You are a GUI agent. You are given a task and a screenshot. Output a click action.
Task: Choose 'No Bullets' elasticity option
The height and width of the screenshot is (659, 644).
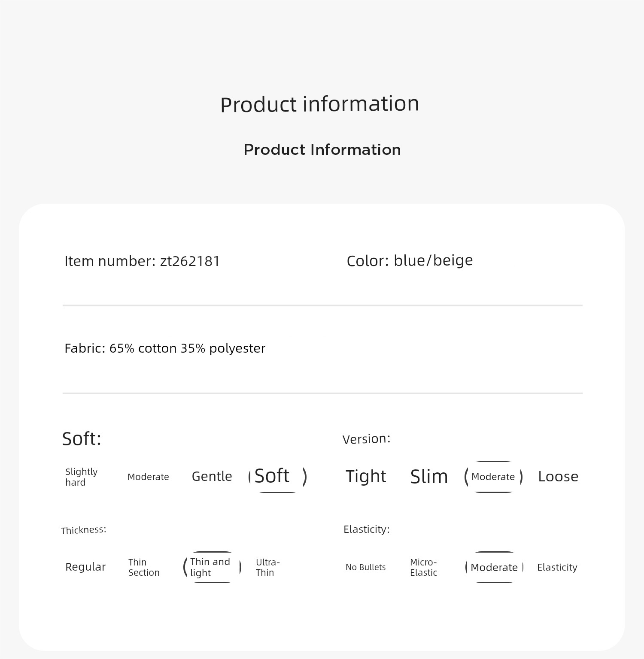(x=365, y=567)
